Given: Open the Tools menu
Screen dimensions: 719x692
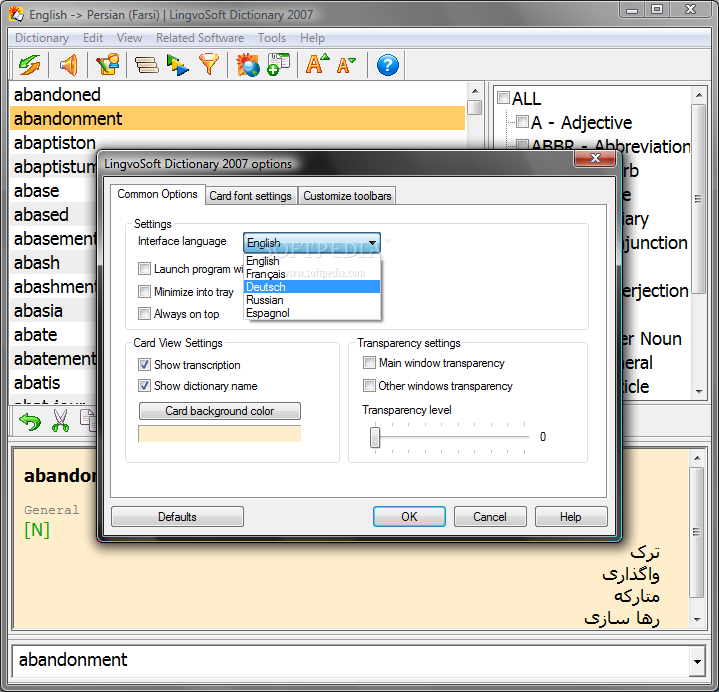Looking at the screenshot, I should point(272,38).
